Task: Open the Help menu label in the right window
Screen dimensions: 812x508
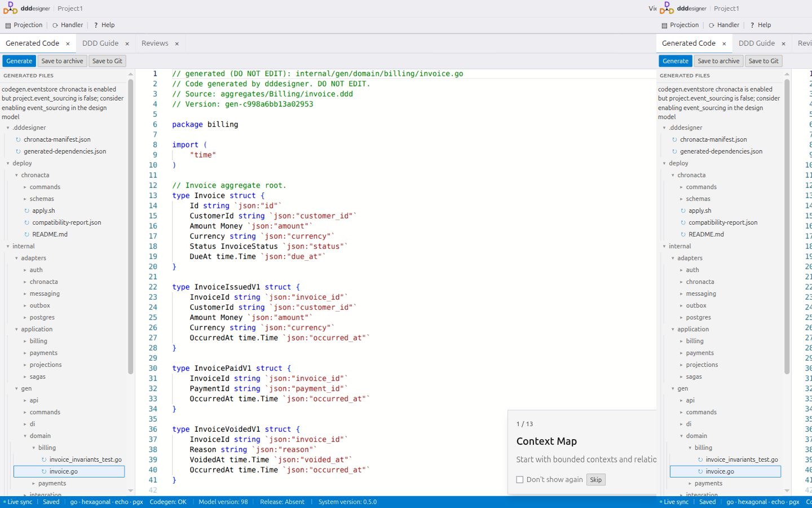Action: click(x=765, y=25)
